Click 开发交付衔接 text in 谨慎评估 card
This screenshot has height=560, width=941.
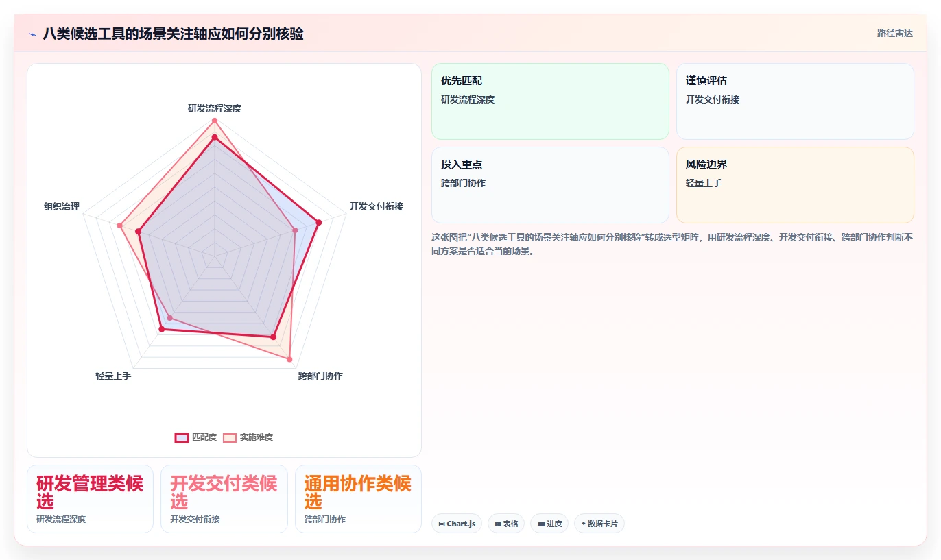coord(713,99)
